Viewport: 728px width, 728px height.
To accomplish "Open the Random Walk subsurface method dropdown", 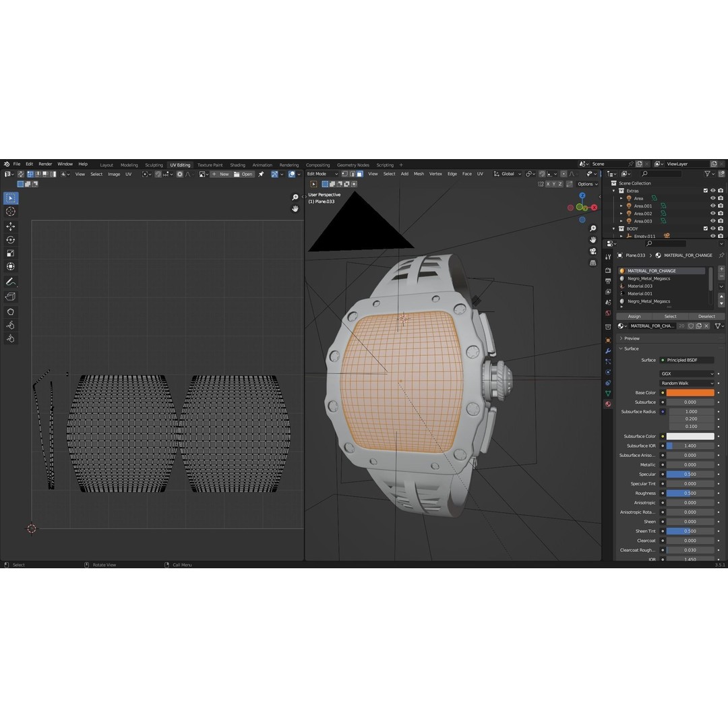I will coord(686,383).
